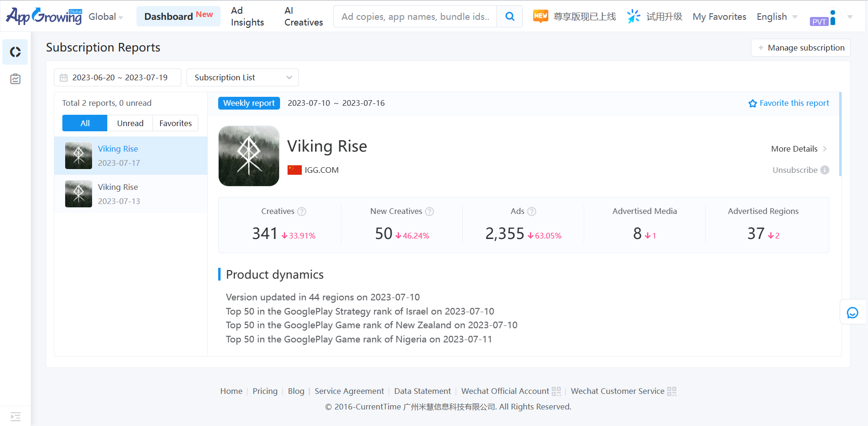
Task: Click the orange NEW badge icon
Action: 540,16
